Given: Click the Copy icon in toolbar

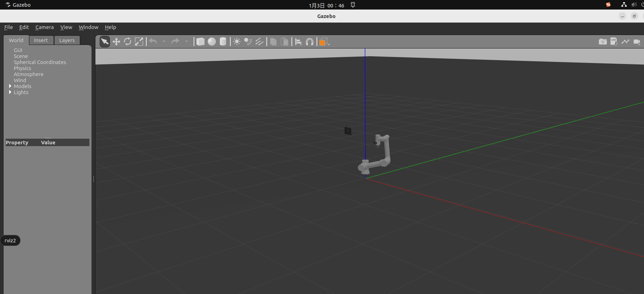Looking at the screenshot, I should click(273, 42).
